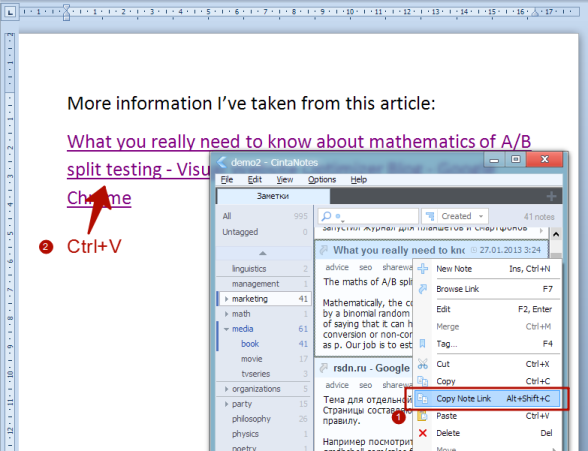The image size is (588, 451).
Task: Choose Copy from context menu
Action: coord(487,381)
